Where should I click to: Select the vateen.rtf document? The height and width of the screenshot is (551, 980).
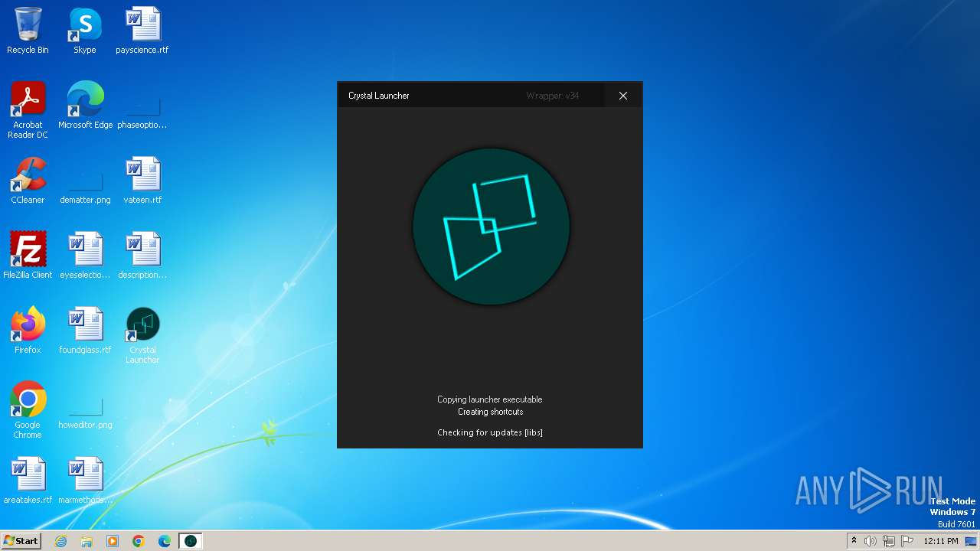click(x=142, y=181)
